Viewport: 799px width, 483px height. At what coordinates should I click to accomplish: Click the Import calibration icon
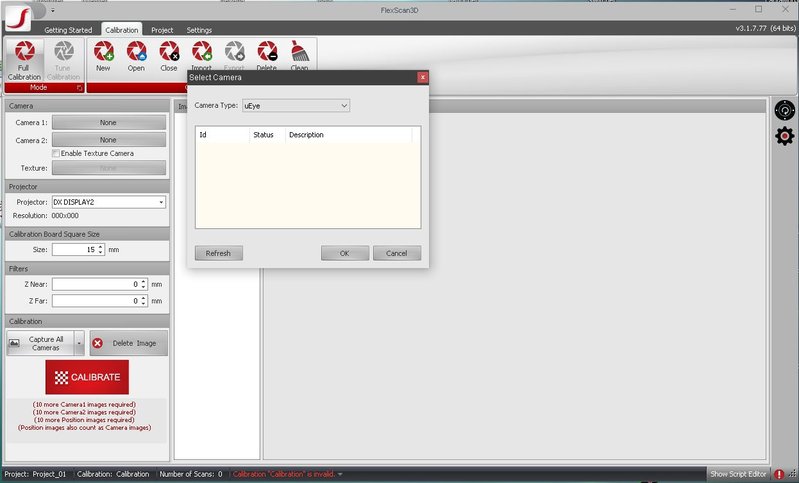[x=201, y=51]
